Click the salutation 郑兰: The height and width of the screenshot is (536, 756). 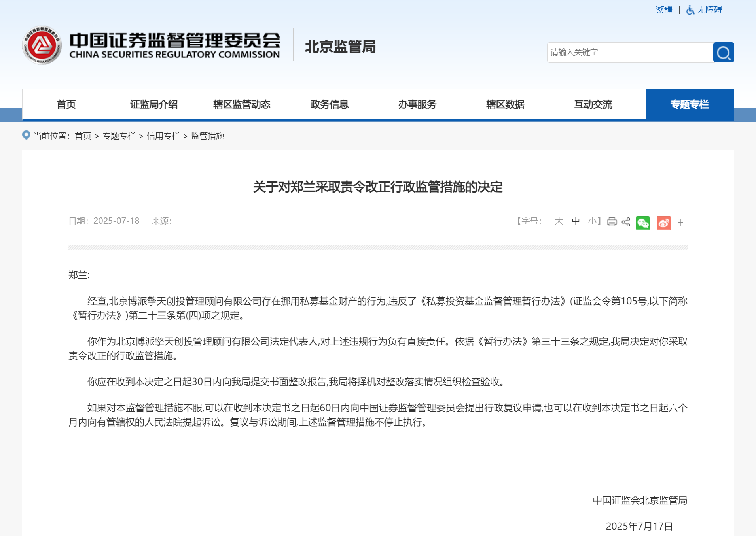79,275
